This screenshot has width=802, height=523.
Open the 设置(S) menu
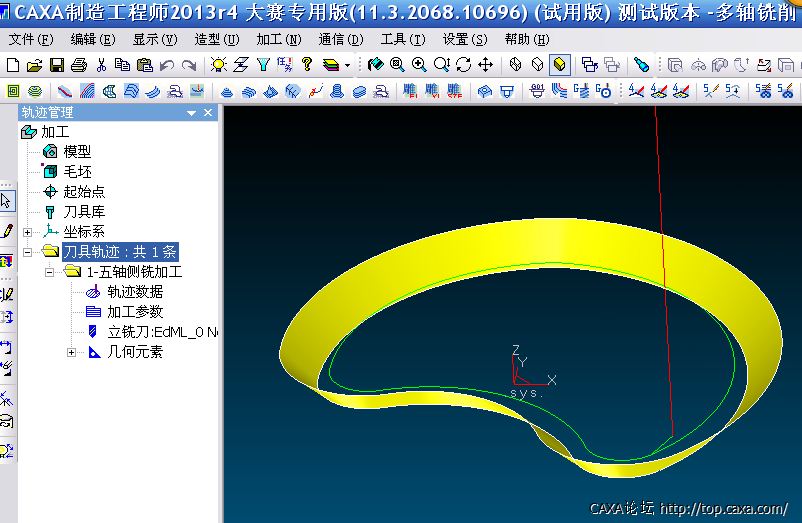465,39
